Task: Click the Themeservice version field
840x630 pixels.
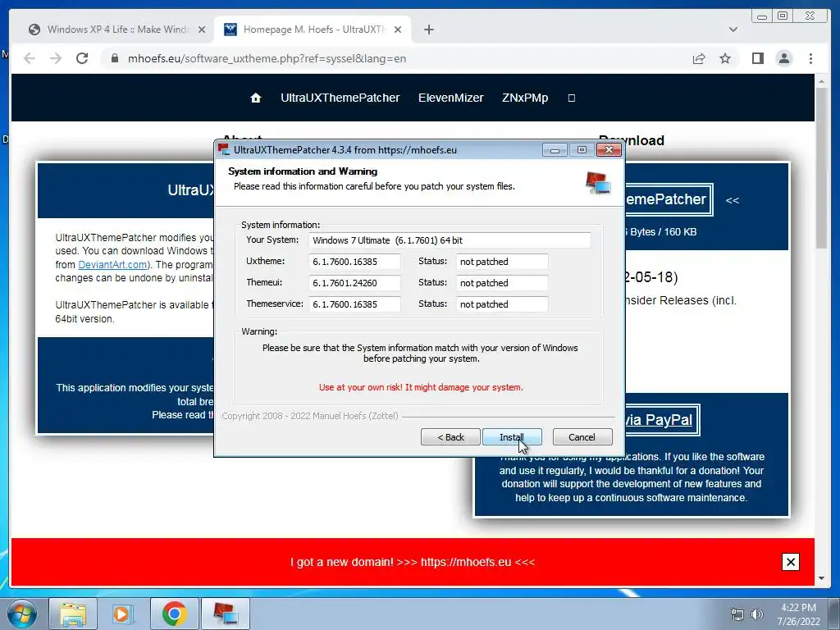Action: click(x=354, y=304)
